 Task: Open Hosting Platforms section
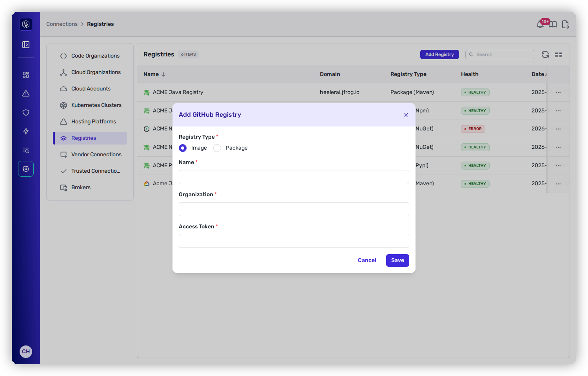click(90, 121)
